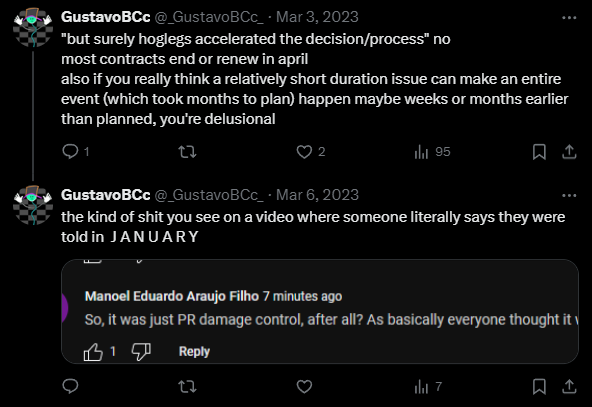Reply to the Mar 6 tweet

coord(70,387)
